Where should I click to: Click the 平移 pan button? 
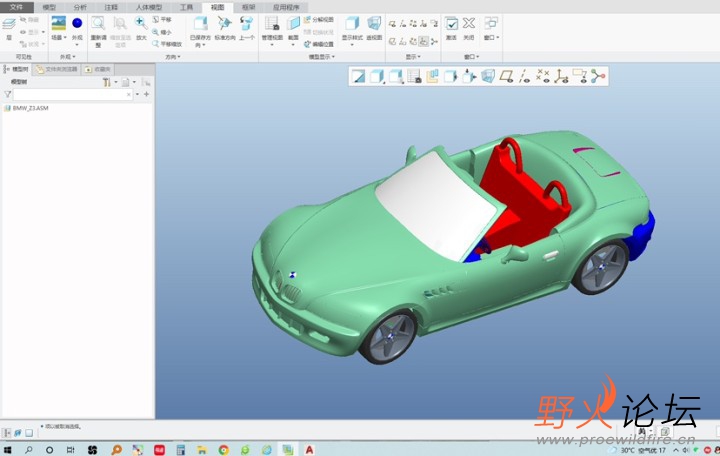pyautogui.click(x=162, y=20)
